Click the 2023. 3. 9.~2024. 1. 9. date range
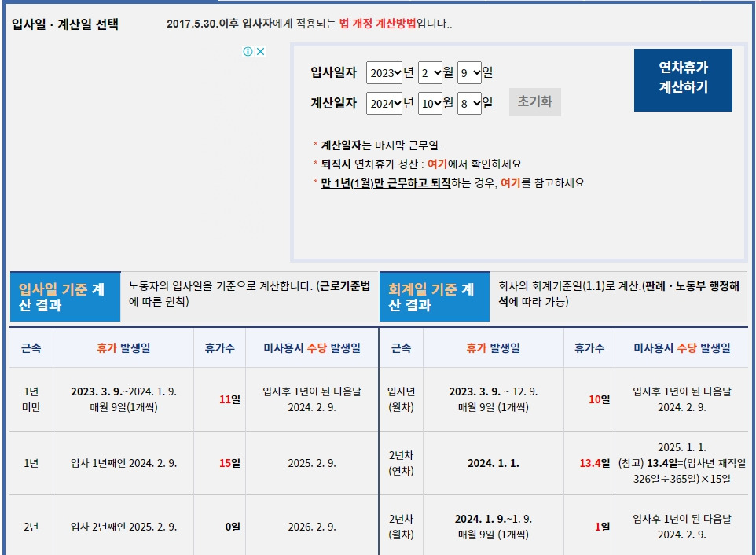Screen dimensions: 756x555 [123, 391]
